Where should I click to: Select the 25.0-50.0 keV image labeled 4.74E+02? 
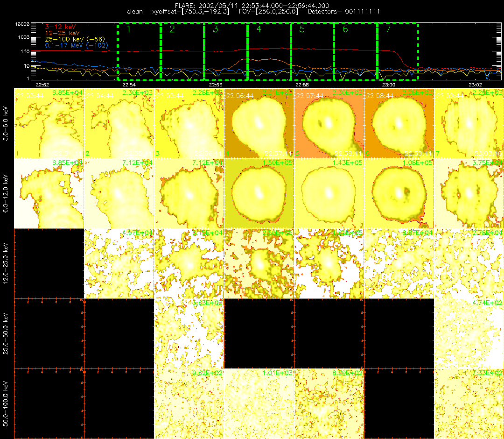click(x=469, y=333)
